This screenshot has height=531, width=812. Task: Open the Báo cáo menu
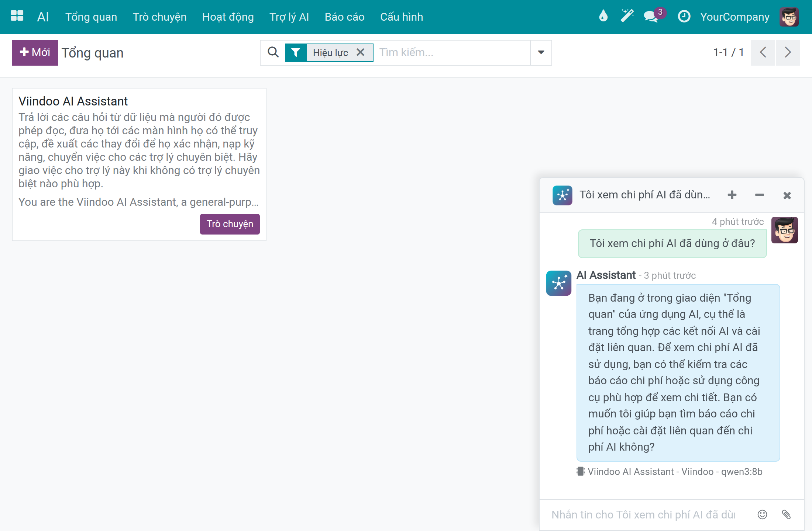tap(344, 17)
